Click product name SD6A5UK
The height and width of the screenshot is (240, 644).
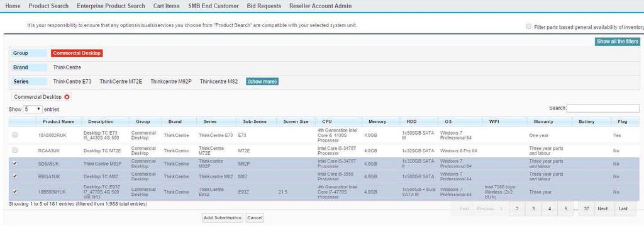[x=49, y=163]
